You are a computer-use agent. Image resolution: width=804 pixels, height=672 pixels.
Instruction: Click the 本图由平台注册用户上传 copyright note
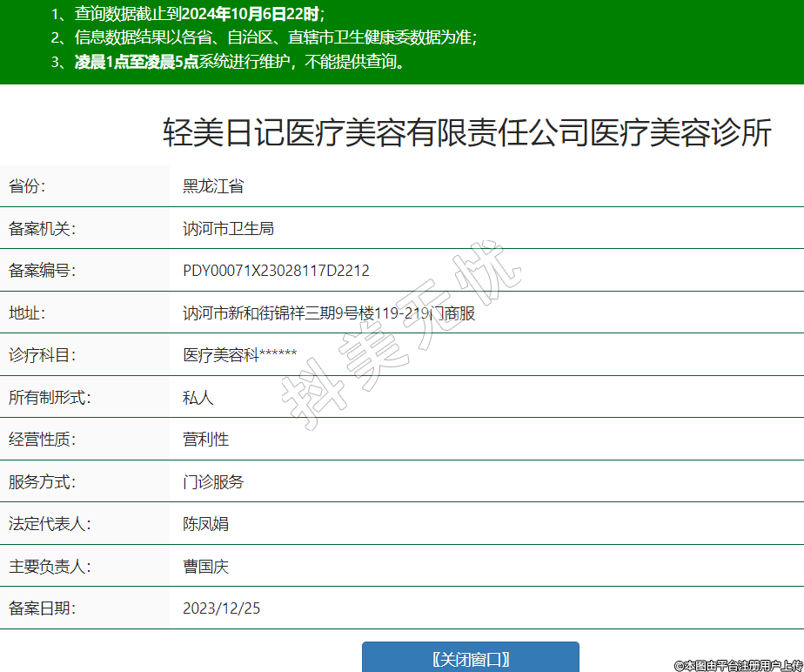tap(738, 665)
